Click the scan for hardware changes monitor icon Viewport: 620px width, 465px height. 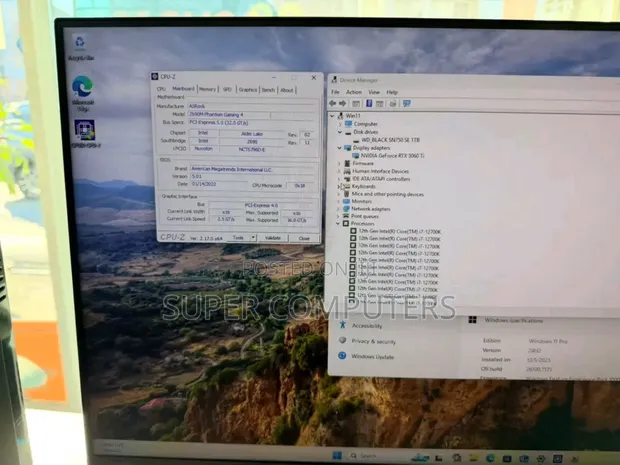click(x=406, y=104)
